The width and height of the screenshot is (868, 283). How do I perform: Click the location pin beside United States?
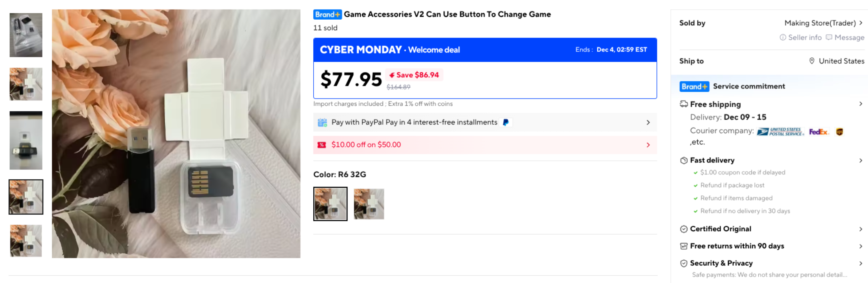coord(812,61)
